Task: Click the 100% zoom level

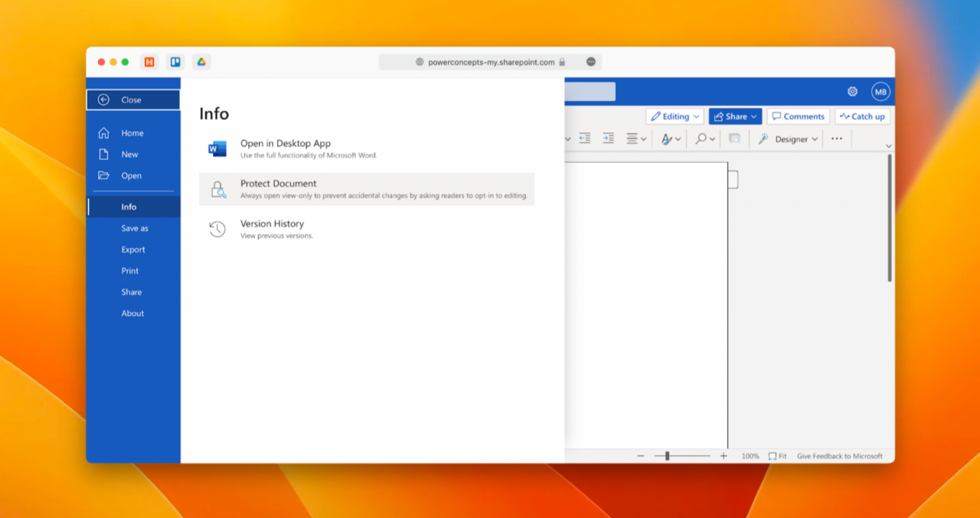Action: (750, 456)
